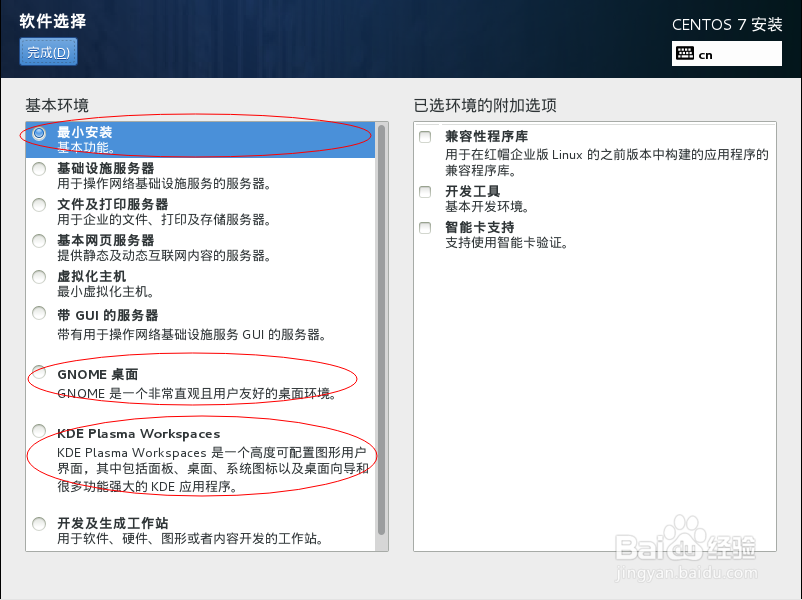Viewport: 802px width, 600px height.
Task: Select the GNOME 桌面 radio button
Action: 39,372
